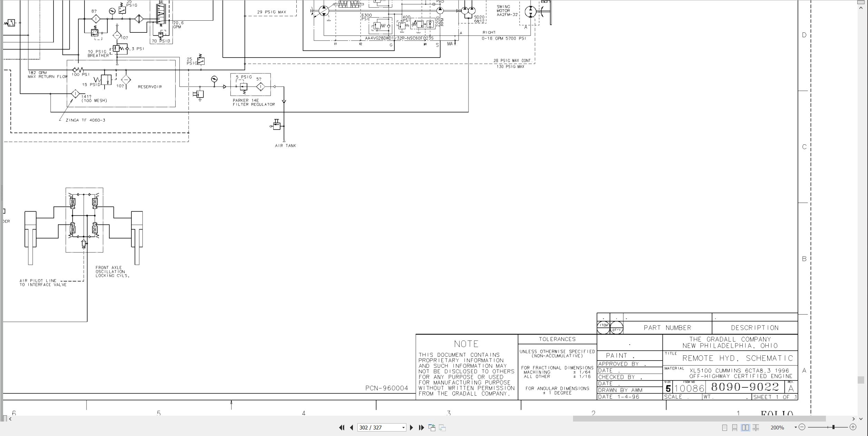
Task: Open the page number dropdown
Action: tap(403, 428)
